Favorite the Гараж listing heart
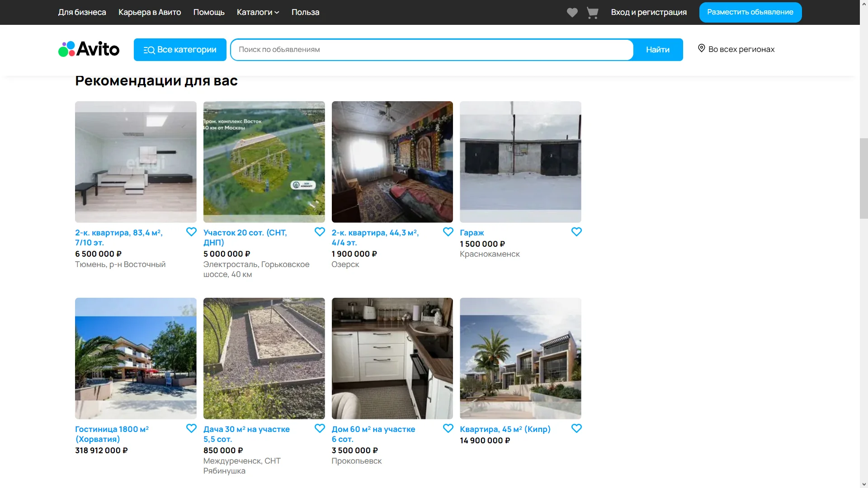 pyautogui.click(x=576, y=232)
